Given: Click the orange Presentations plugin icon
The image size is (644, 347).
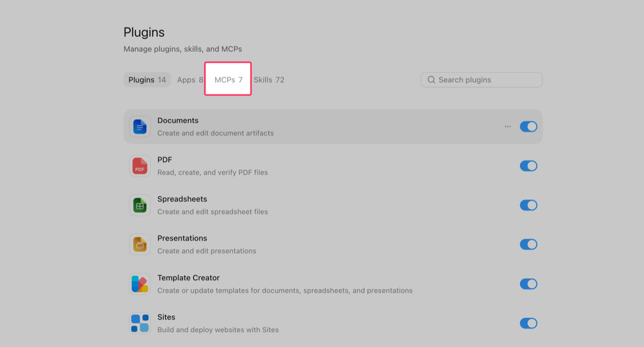Looking at the screenshot, I should pyautogui.click(x=140, y=245).
